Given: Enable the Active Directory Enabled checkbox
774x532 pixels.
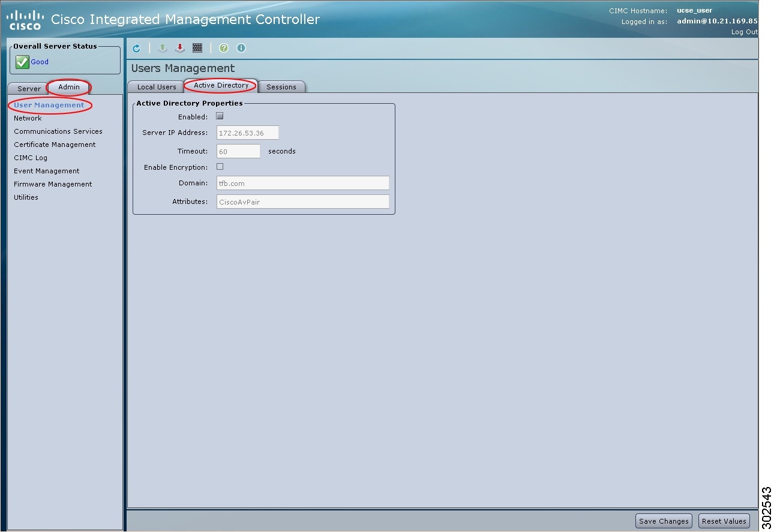Looking at the screenshot, I should 220,116.
